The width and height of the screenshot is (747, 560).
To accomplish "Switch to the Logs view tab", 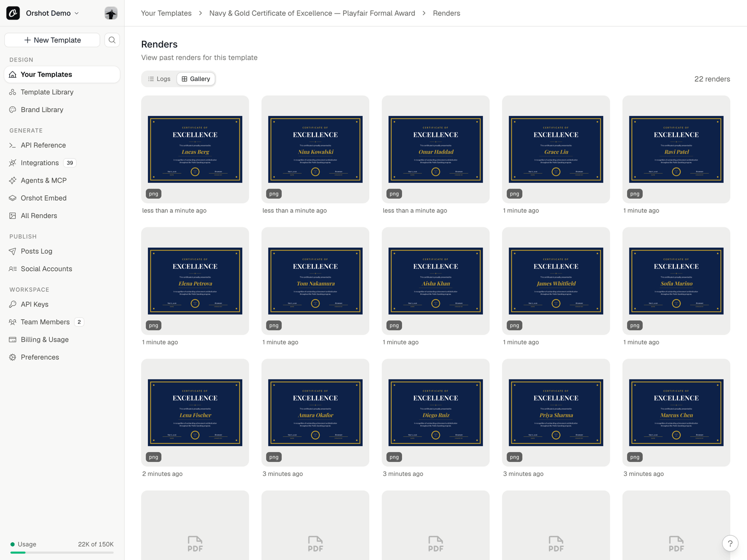I will pos(159,79).
